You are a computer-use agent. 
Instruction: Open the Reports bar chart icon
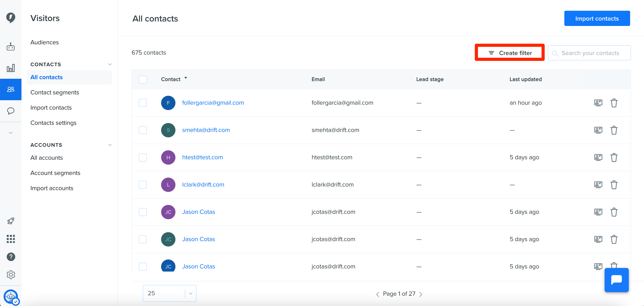pos(11,68)
